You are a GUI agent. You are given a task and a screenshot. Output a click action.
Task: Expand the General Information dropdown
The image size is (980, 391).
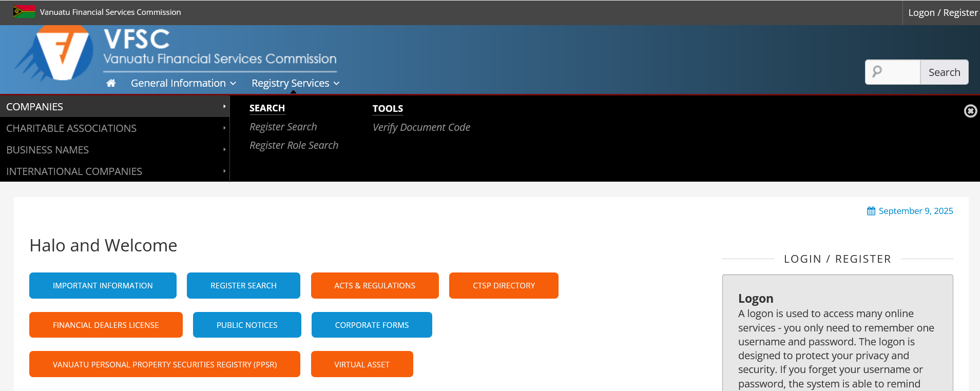point(183,83)
